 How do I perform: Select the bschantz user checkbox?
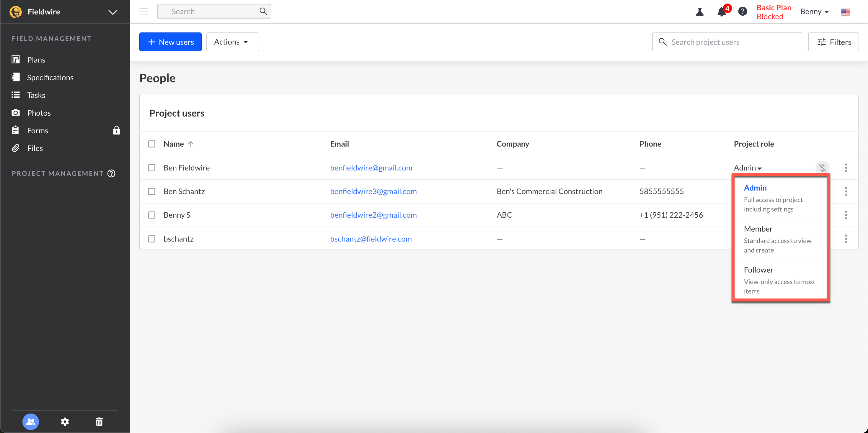[152, 239]
